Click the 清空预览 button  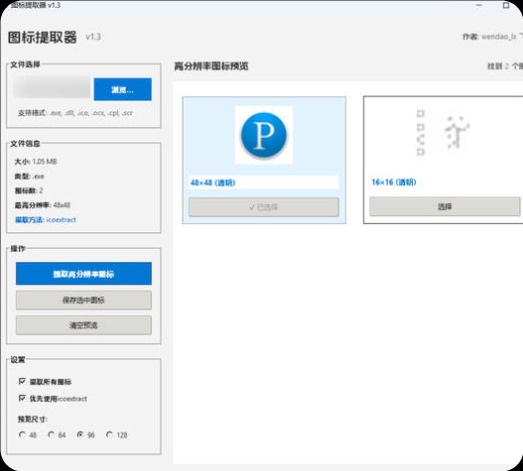[x=83, y=325]
